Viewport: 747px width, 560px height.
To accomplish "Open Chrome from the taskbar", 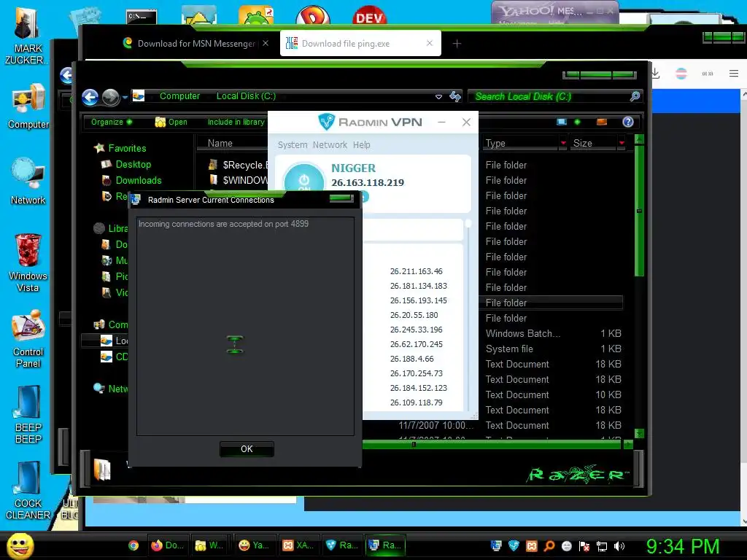I will [134, 545].
